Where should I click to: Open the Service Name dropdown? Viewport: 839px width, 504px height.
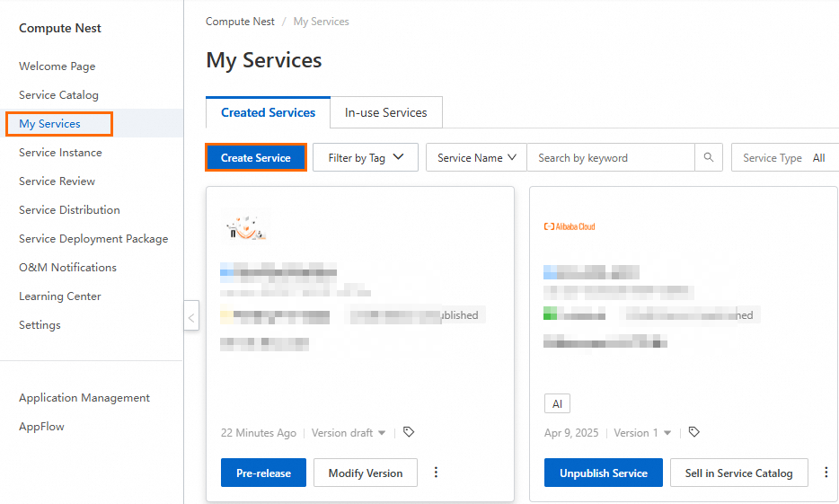click(x=476, y=157)
